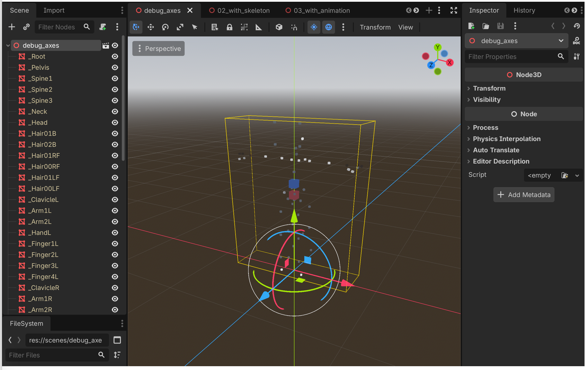The height and width of the screenshot is (370, 588).
Task: Expand the Transform section in Inspector
Action: 489,88
